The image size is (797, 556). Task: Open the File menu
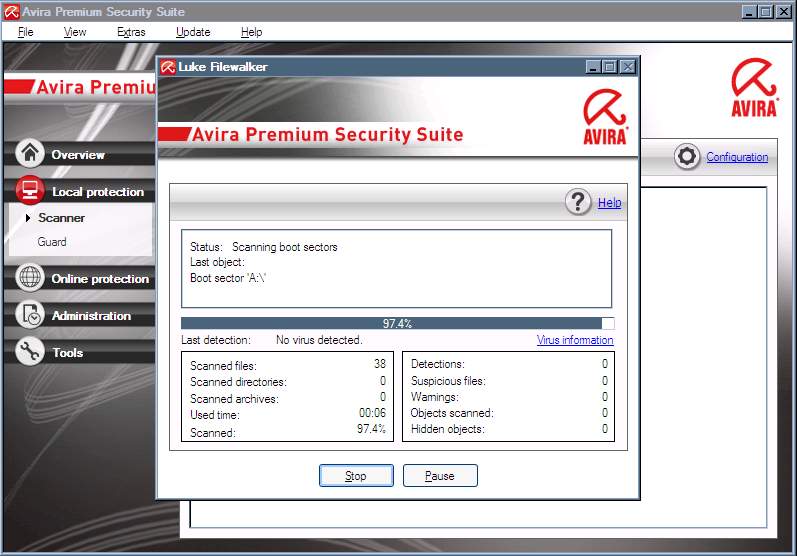point(25,32)
